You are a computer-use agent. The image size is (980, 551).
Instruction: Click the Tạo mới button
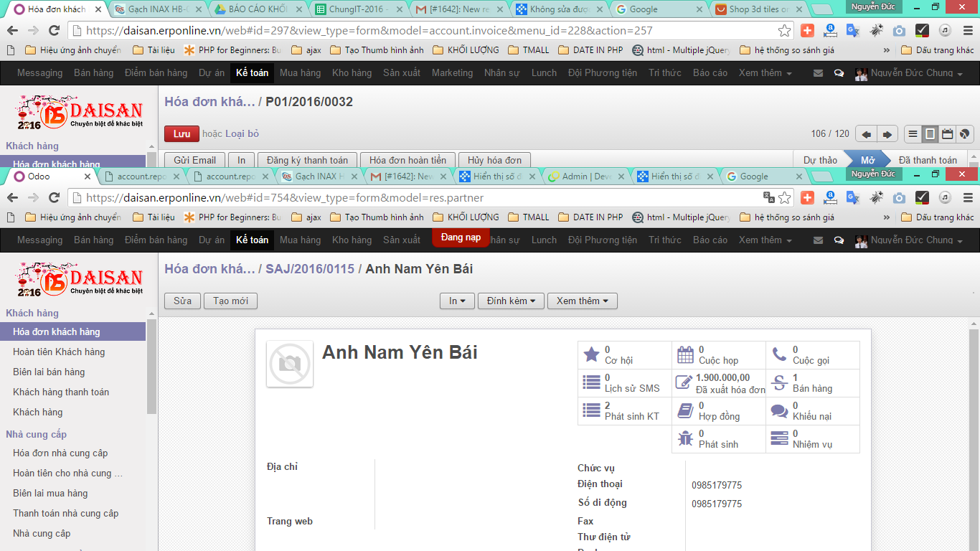(230, 301)
